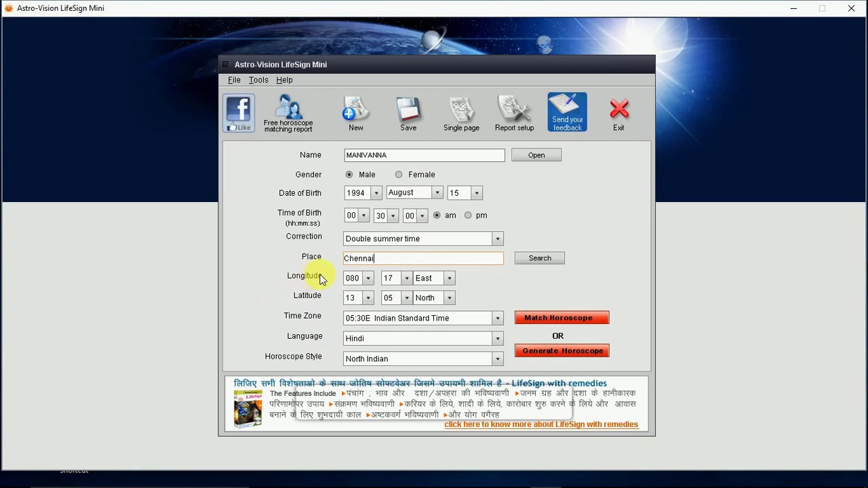Open the Tools menu

click(258, 80)
